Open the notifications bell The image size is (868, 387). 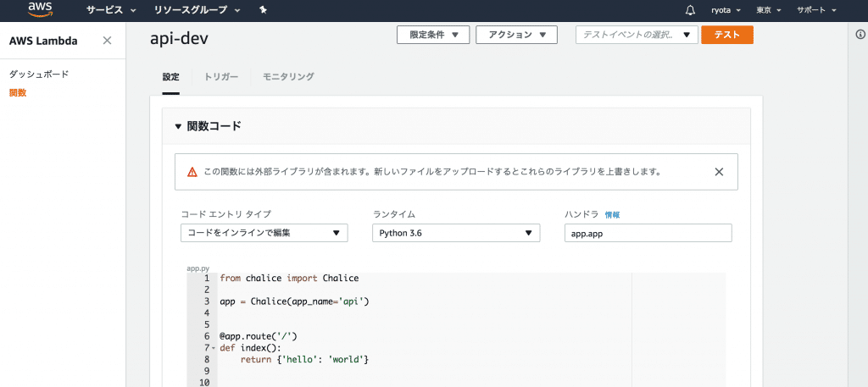690,10
